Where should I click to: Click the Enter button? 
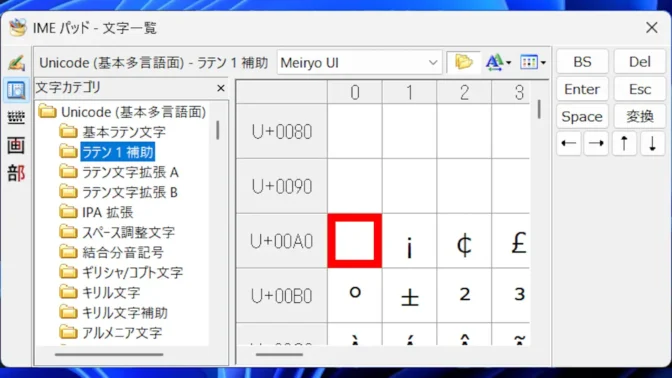point(582,90)
